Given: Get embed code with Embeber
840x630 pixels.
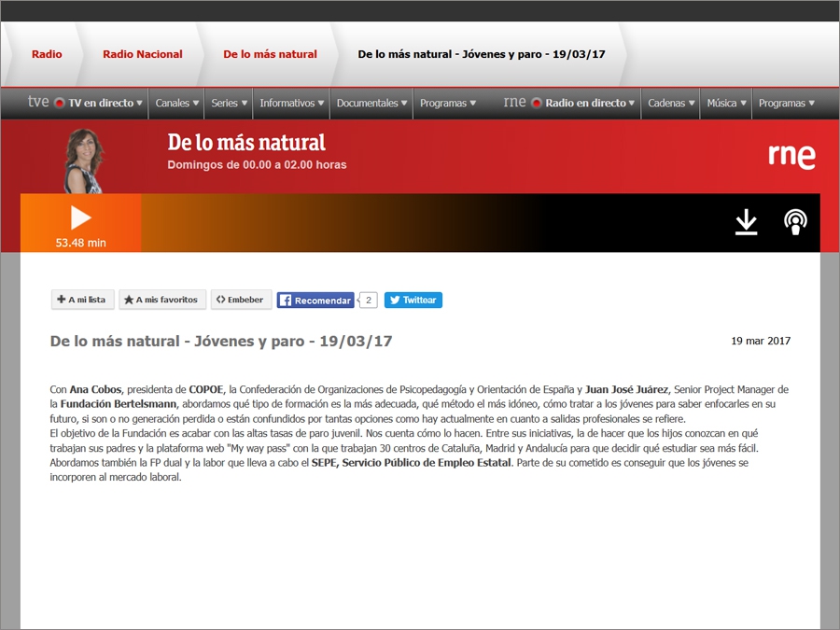Looking at the screenshot, I should point(241,300).
